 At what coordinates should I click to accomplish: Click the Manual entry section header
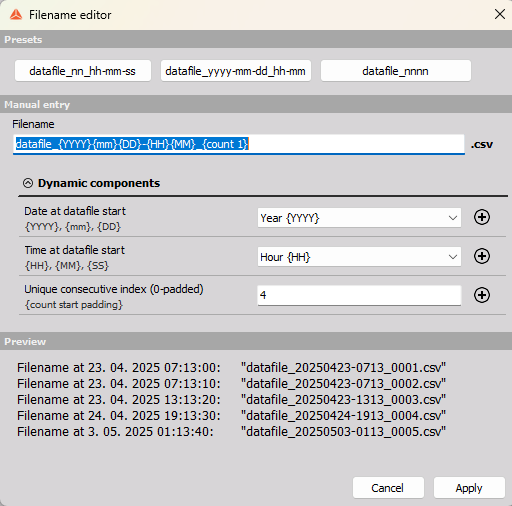256,104
